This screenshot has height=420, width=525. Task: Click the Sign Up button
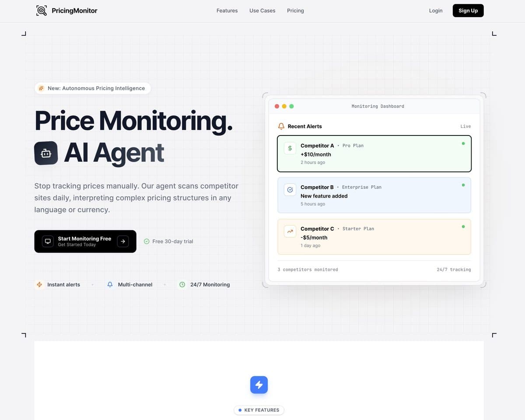pos(468,10)
